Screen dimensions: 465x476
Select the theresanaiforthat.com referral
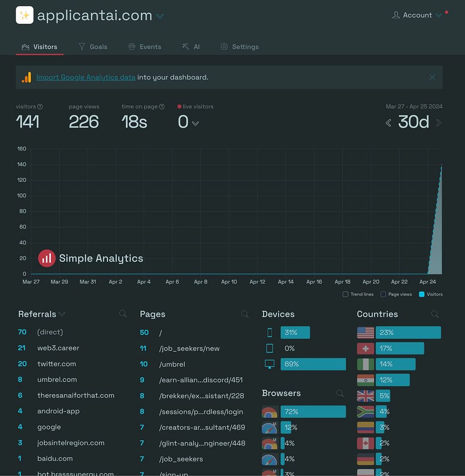(x=72, y=395)
